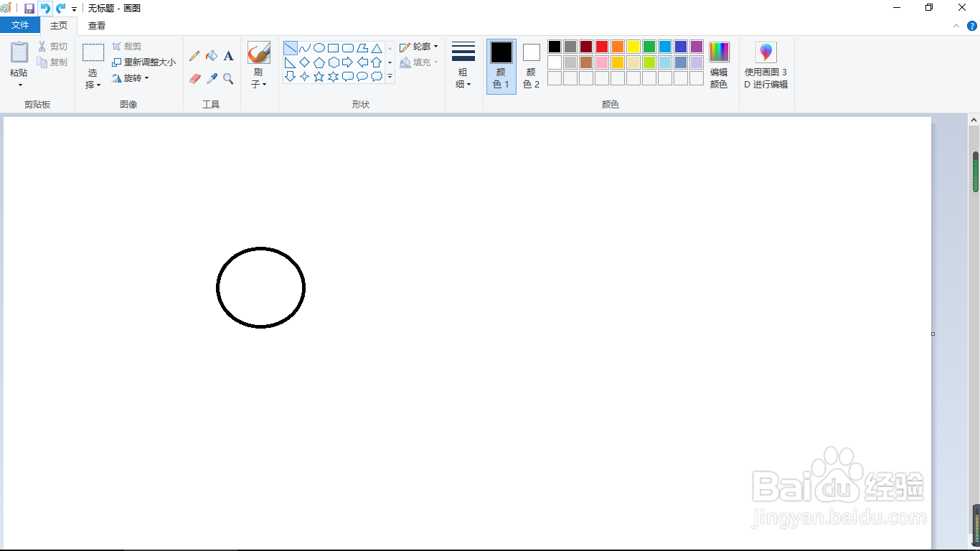The height and width of the screenshot is (551, 980).
Task: Select the Color picker eyedropper tool
Action: [x=212, y=79]
